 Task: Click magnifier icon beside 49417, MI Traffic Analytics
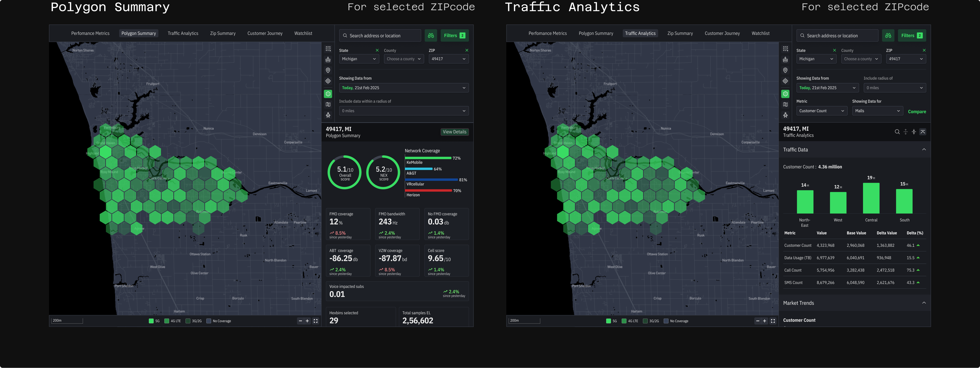click(897, 132)
